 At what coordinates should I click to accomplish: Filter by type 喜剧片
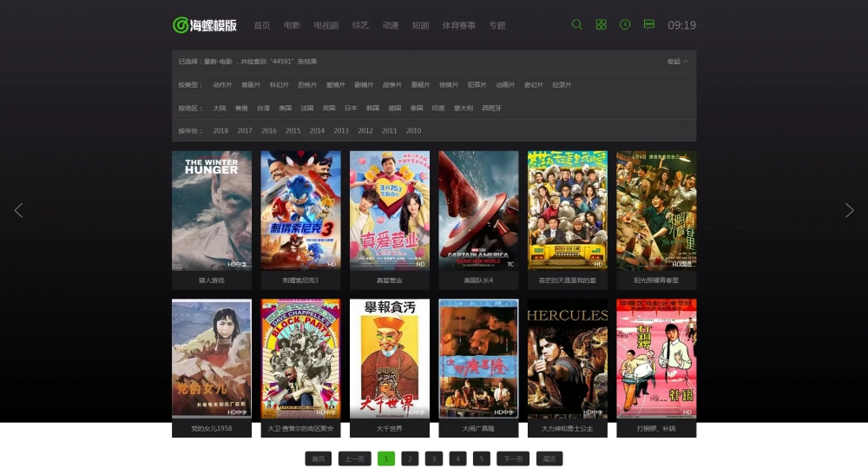(x=251, y=85)
